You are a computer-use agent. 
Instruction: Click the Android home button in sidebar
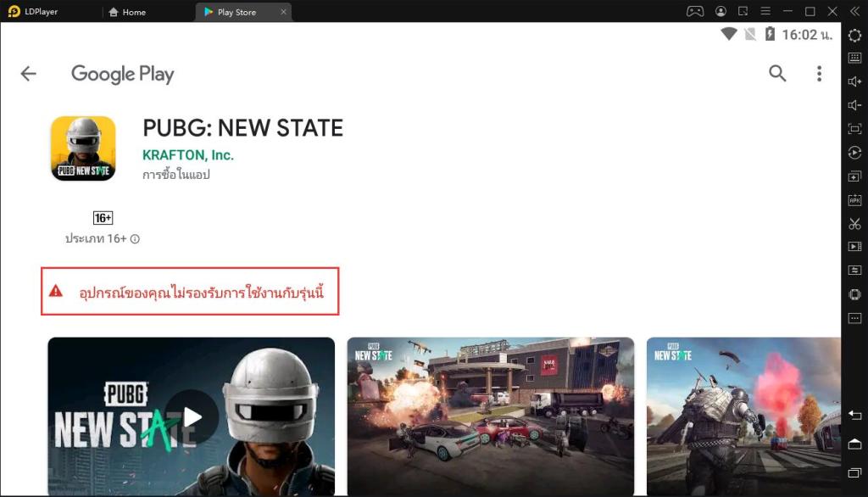[854, 444]
